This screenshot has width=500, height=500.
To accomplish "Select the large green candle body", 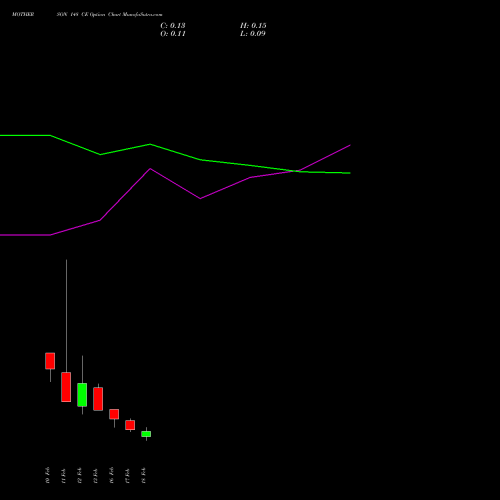I will [82, 395].
